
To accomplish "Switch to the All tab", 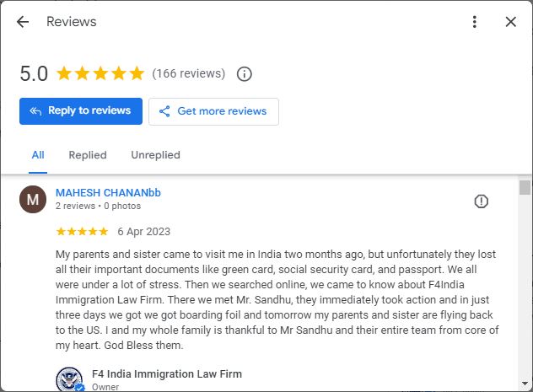I will coord(38,155).
